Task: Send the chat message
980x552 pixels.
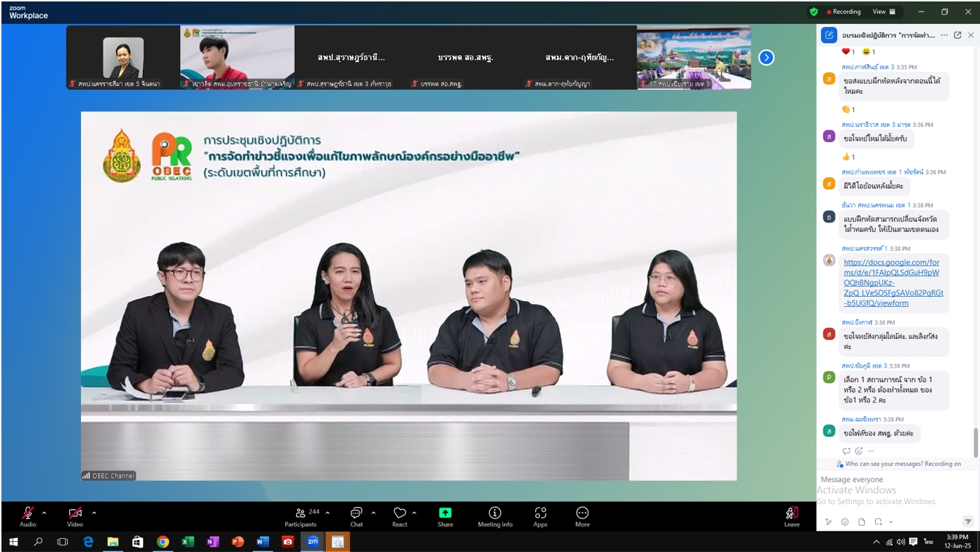Action: point(968,521)
